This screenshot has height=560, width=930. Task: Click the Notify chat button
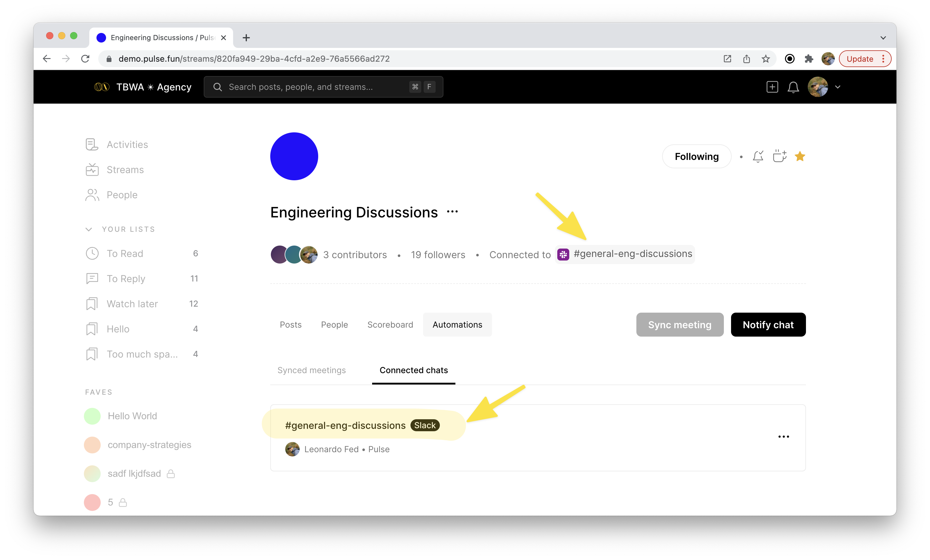click(768, 325)
